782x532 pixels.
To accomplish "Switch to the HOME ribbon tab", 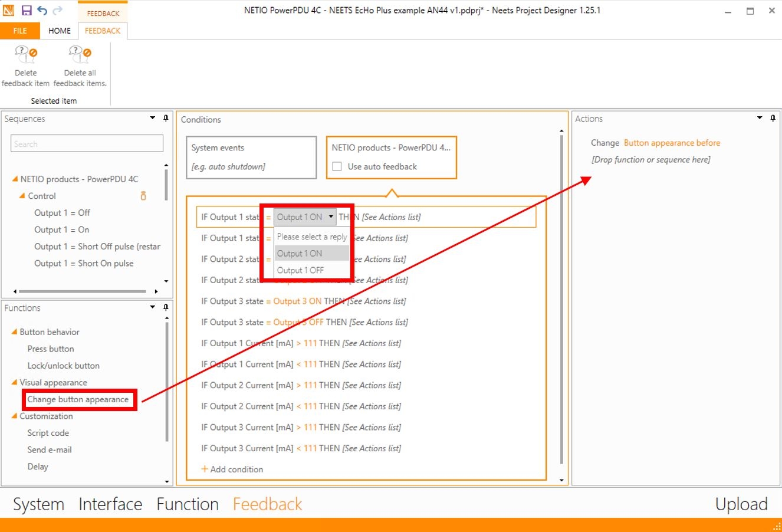I will pos(60,31).
